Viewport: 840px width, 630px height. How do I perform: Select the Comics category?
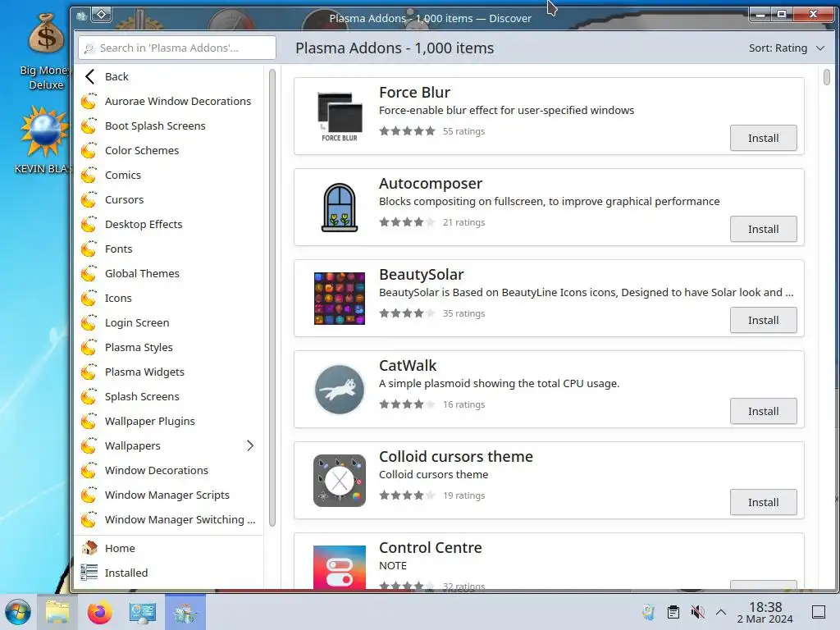pyautogui.click(x=169, y=176)
